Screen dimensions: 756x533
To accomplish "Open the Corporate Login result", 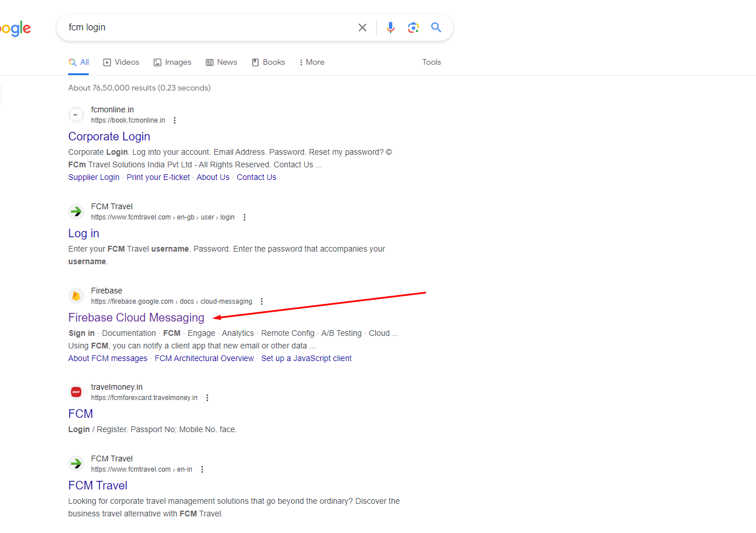I will click(109, 136).
